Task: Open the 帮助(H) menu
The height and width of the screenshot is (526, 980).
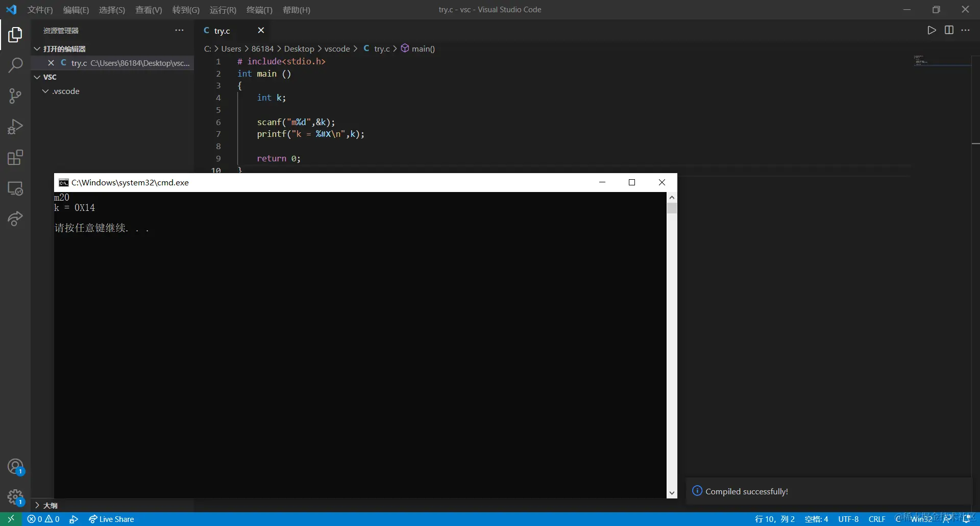Action: [x=297, y=10]
